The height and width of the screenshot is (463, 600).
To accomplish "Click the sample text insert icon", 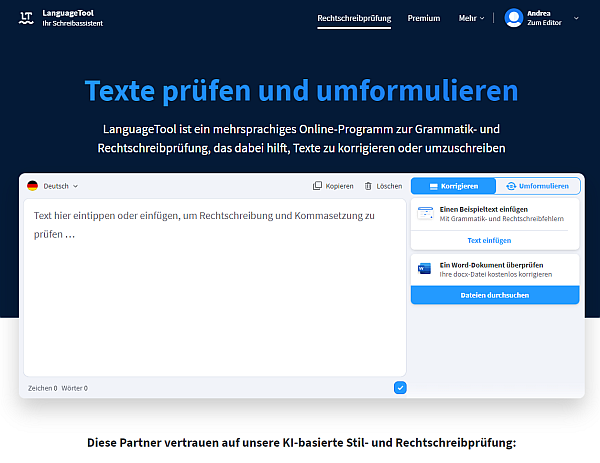I will [424, 213].
